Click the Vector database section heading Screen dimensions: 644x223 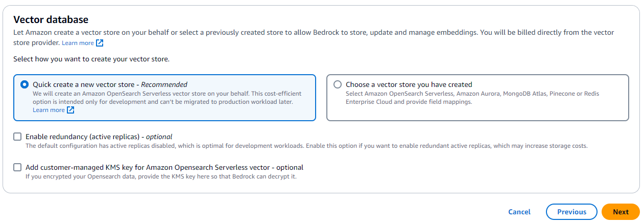[x=51, y=19]
